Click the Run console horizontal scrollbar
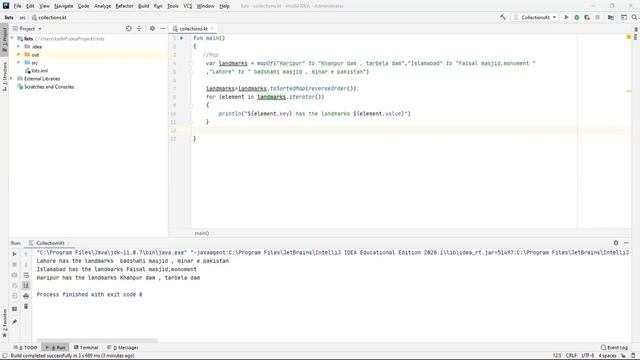Viewport: 640px width, 360px height. [97, 340]
